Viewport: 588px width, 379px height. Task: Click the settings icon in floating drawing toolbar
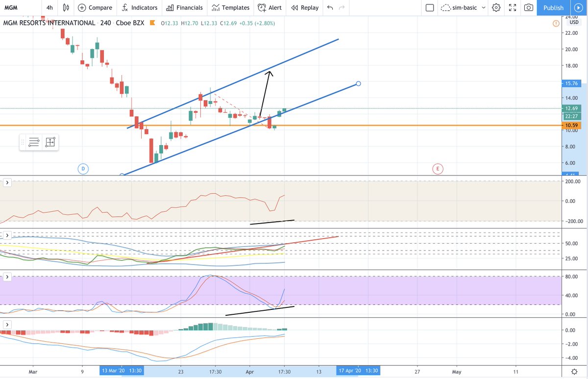50,143
